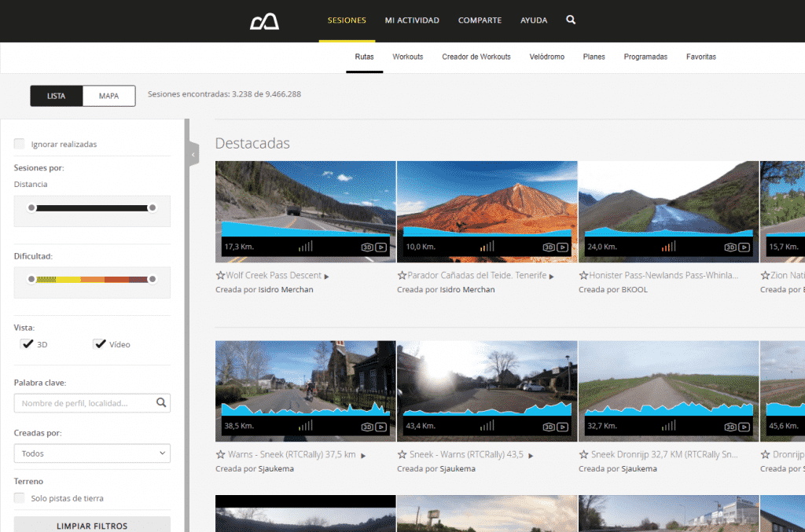The width and height of the screenshot is (805, 532).
Task: Open the Sneek Dronrijp 32,7 Km thumbnail
Action: pos(668,391)
